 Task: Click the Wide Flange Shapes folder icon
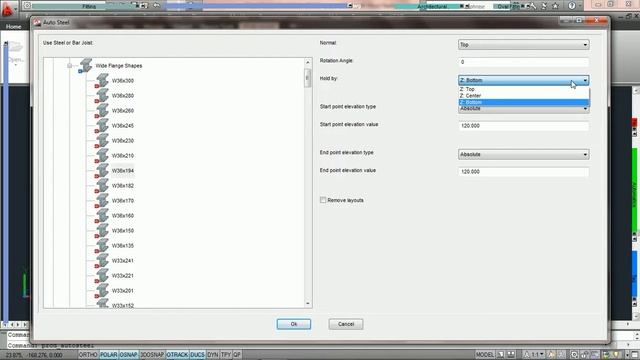[x=85, y=65]
